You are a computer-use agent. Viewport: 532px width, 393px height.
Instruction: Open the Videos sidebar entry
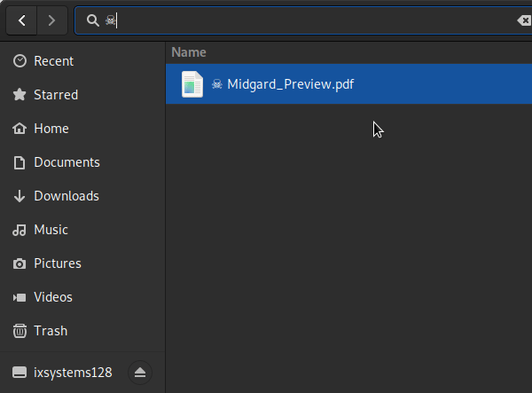52,297
